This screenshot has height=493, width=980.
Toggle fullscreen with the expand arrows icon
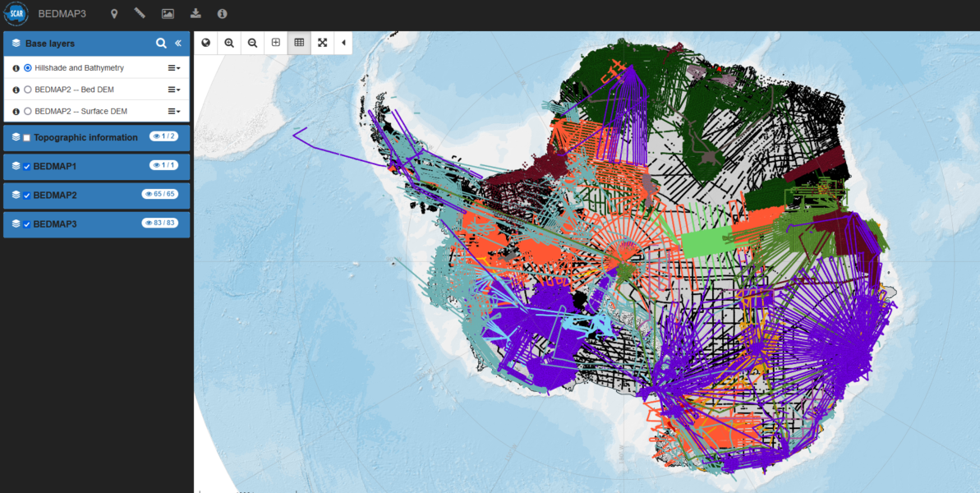point(322,42)
